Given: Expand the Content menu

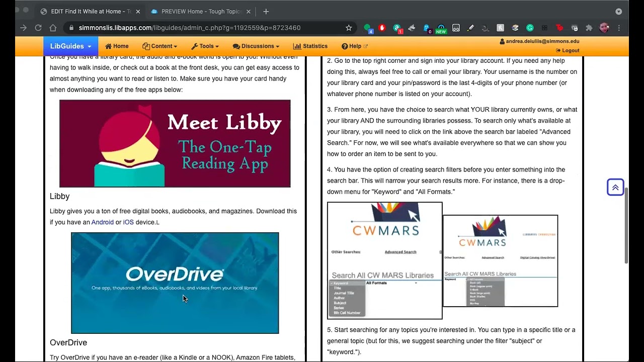Looking at the screenshot, I should coord(159,46).
